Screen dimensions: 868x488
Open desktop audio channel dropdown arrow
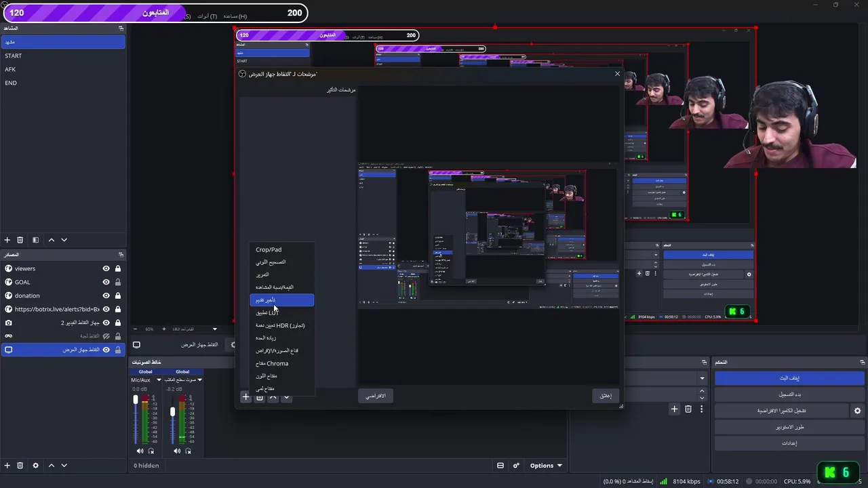pyautogui.click(x=201, y=380)
